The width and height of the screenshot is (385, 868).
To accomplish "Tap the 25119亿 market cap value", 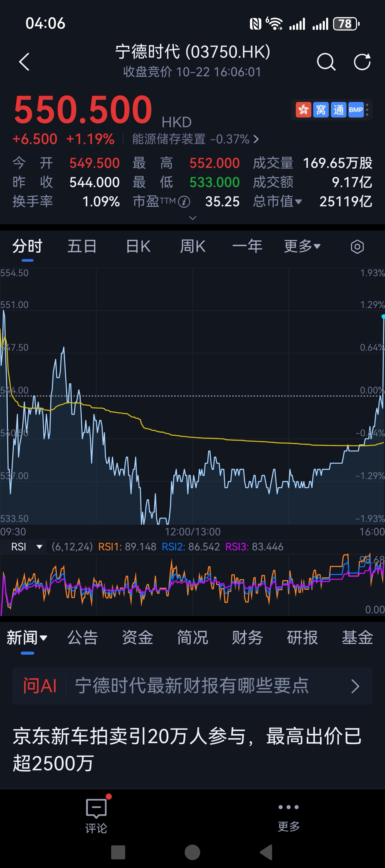I will 346,201.
